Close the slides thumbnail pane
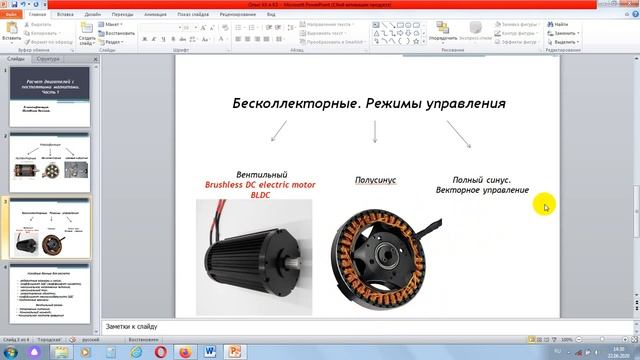 click(96, 59)
